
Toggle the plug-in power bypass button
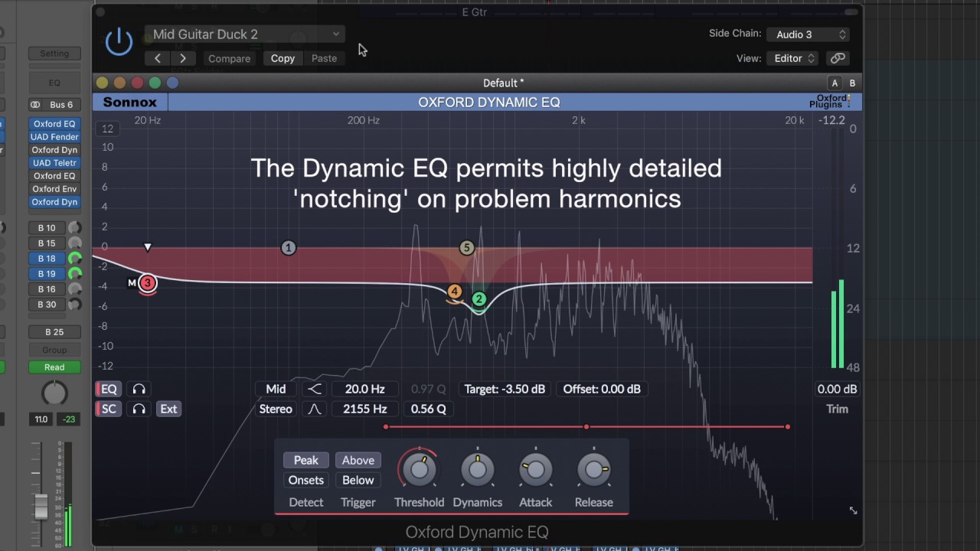click(119, 42)
